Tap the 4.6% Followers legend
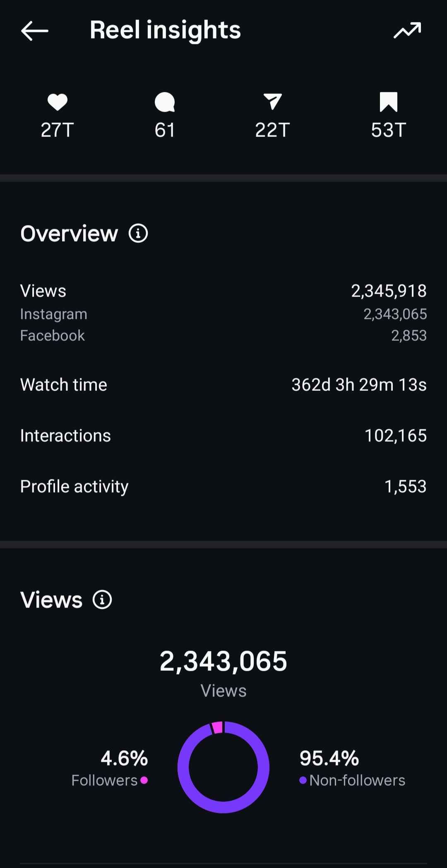This screenshot has height=868, width=447. pos(110,768)
